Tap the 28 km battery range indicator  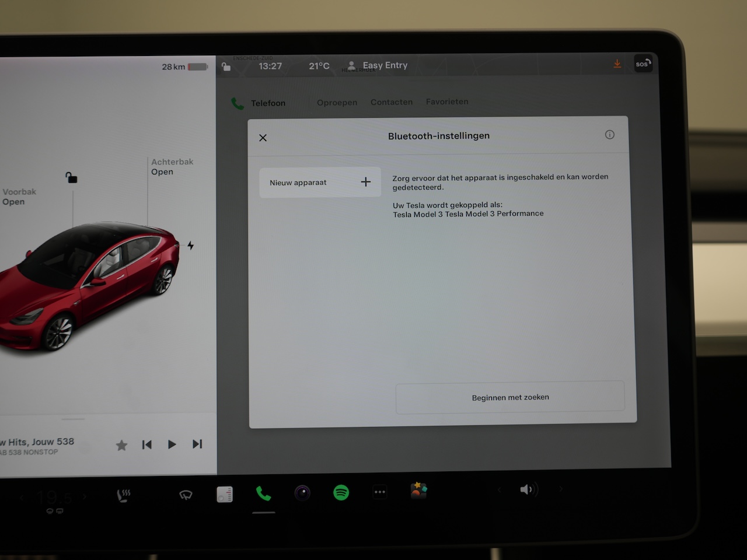click(184, 66)
